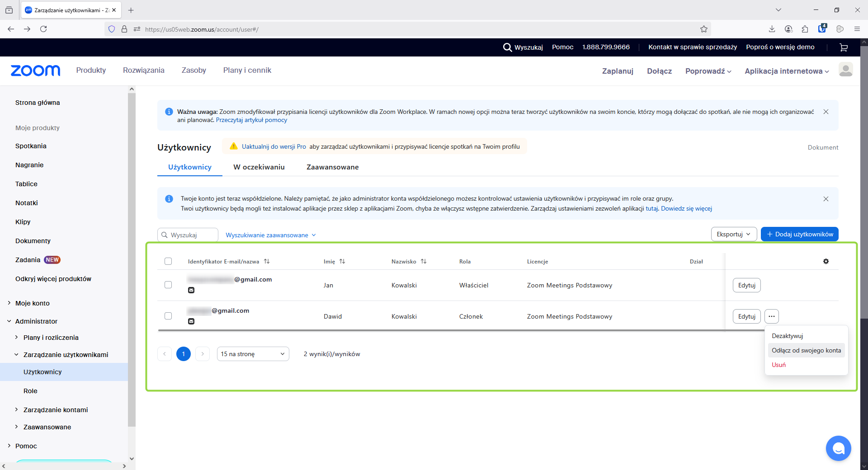Screen dimensions: 868x470
Task: Click Edytuj for Jan Kowalski
Action: [747, 285]
